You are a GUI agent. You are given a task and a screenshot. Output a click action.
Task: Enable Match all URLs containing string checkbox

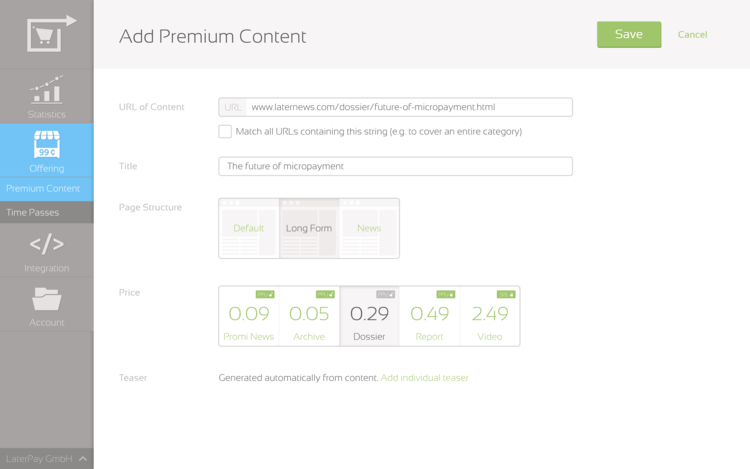click(225, 131)
